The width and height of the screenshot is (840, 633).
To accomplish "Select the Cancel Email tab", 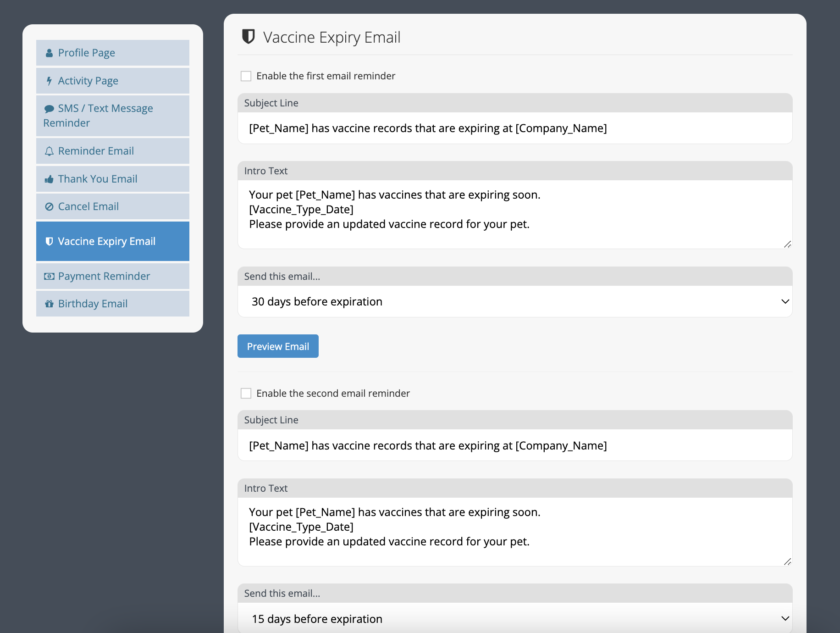I will pyautogui.click(x=113, y=206).
